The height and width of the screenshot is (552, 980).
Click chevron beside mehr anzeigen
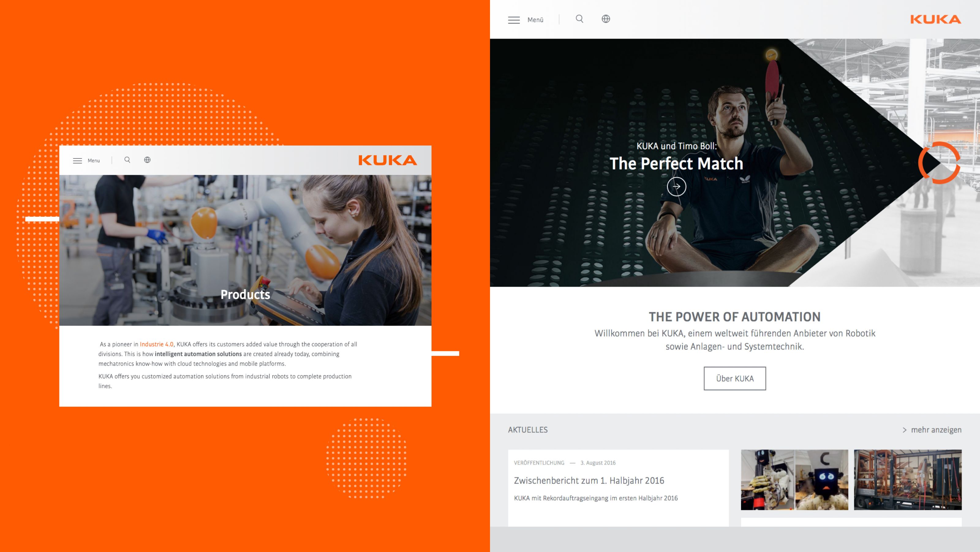point(904,430)
